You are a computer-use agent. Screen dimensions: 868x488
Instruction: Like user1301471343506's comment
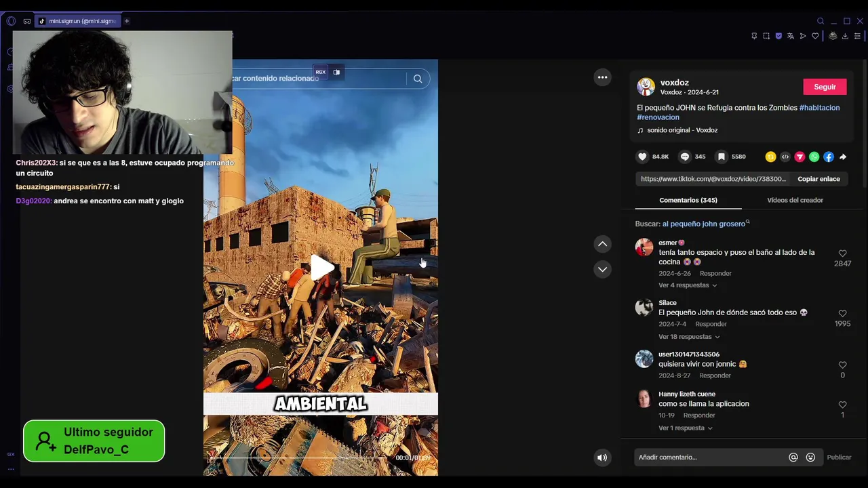[x=842, y=365]
